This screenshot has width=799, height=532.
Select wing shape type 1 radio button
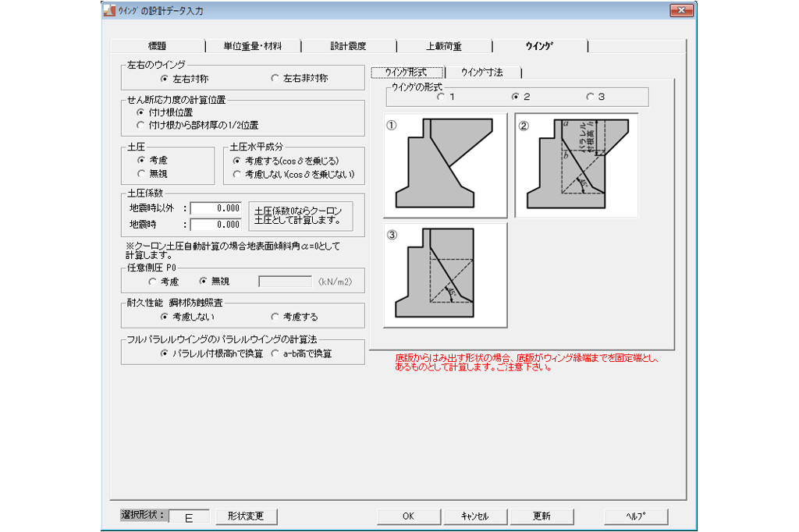(x=442, y=98)
